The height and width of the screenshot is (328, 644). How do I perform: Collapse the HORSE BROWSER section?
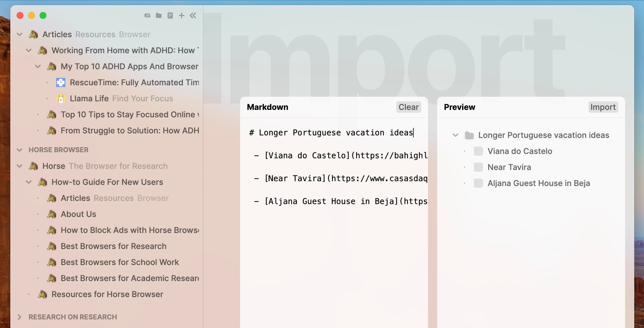pos(19,150)
